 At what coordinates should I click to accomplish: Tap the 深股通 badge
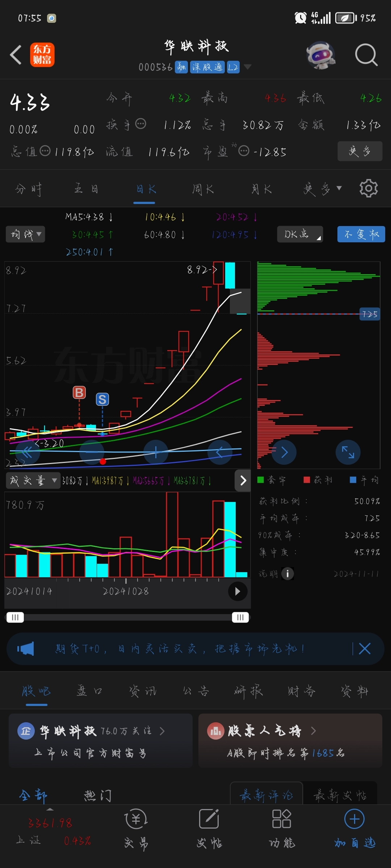pyautogui.click(x=207, y=67)
